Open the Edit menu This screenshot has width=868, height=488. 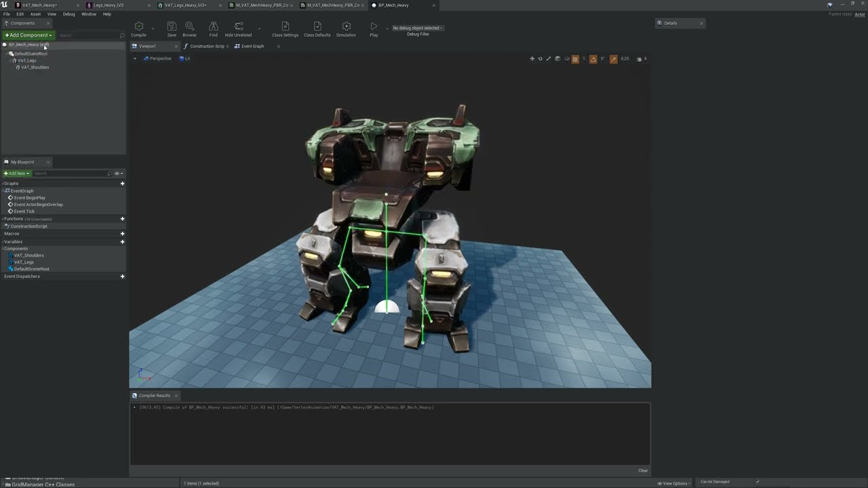pyautogui.click(x=20, y=14)
